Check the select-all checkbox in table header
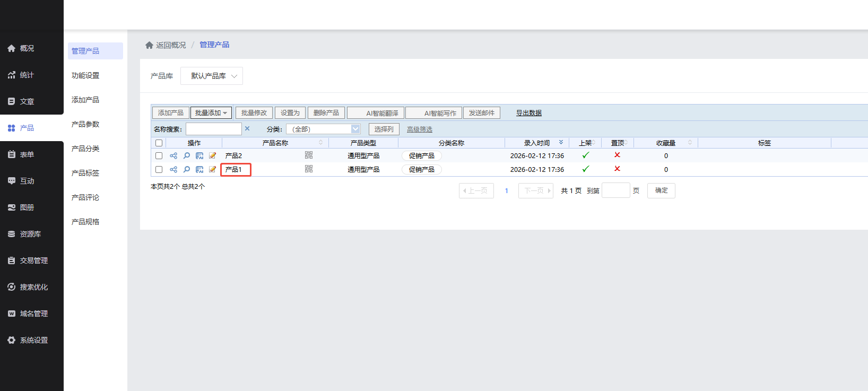The height and width of the screenshot is (391, 868). [x=159, y=143]
